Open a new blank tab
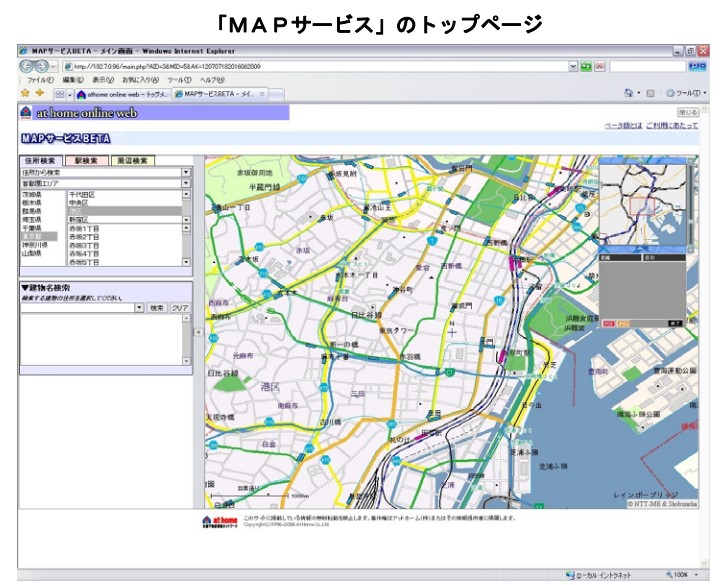 tap(276, 95)
